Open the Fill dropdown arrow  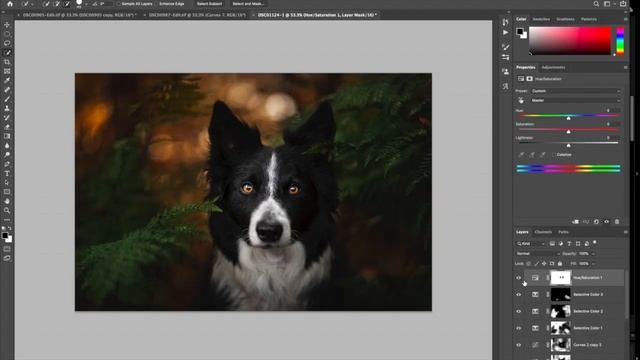click(x=593, y=264)
